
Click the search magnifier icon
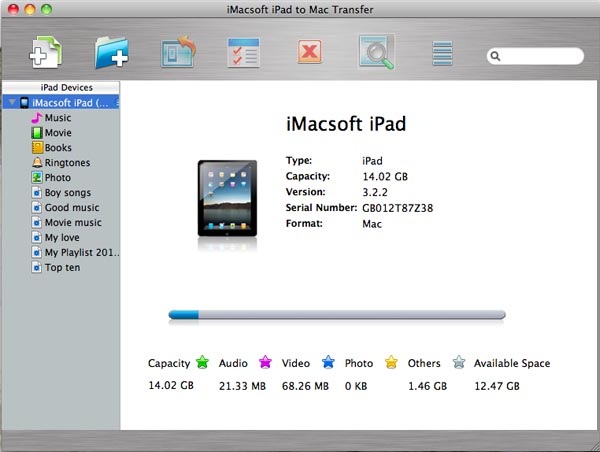[x=495, y=56]
